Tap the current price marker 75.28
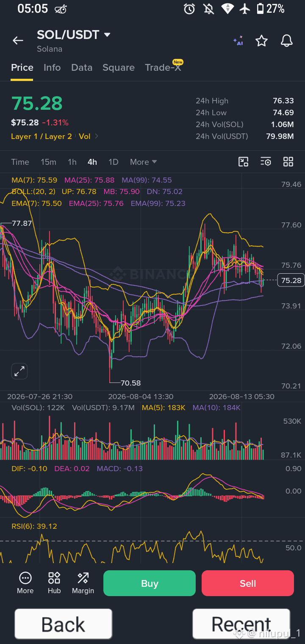The image size is (305, 644). (x=291, y=280)
